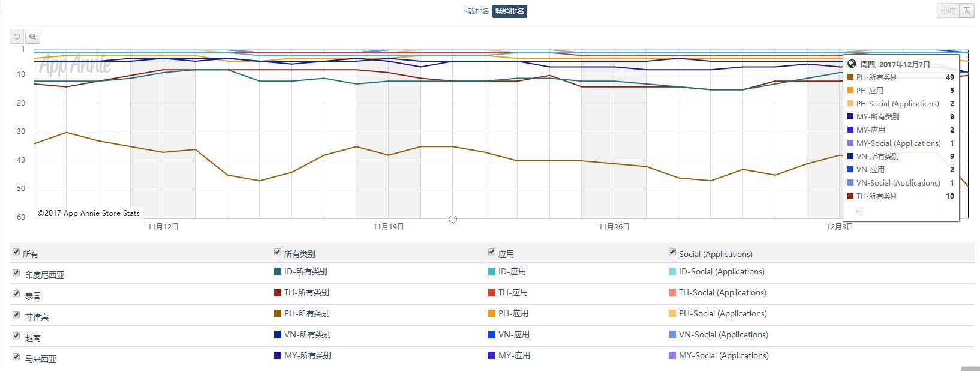Toggle the 泰国 country checkbox

16,294
